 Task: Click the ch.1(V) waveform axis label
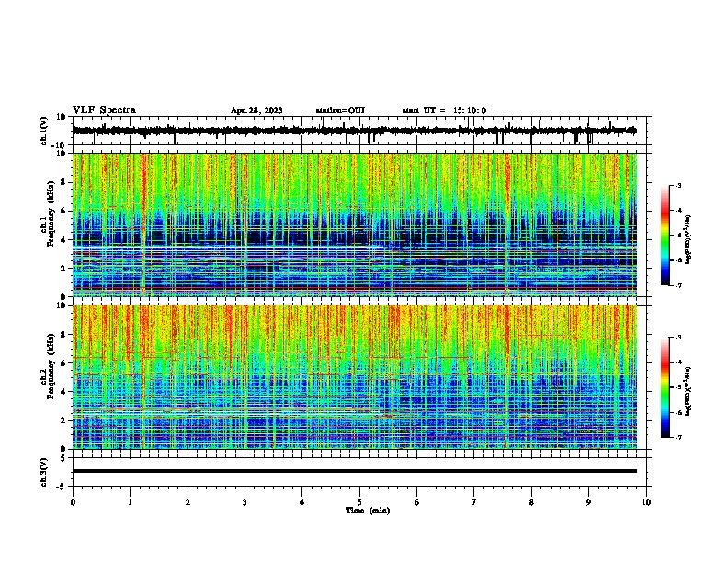pyautogui.click(x=44, y=131)
